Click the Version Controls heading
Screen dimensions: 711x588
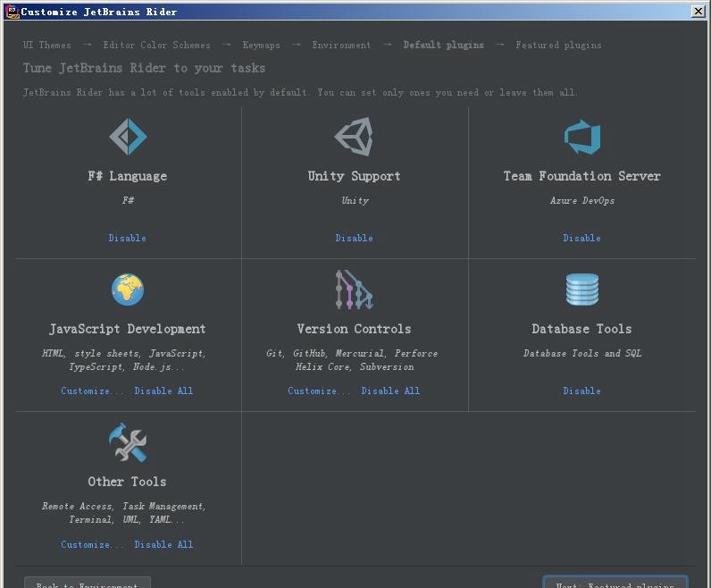coord(354,329)
